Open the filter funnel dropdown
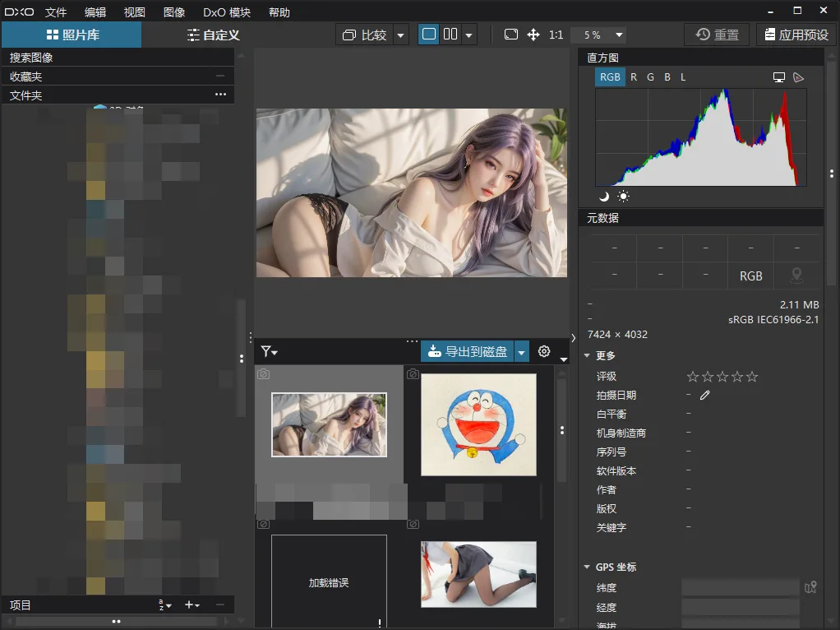Image resolution: width=840 pixels, height=630 pixels. coord(269,352)
